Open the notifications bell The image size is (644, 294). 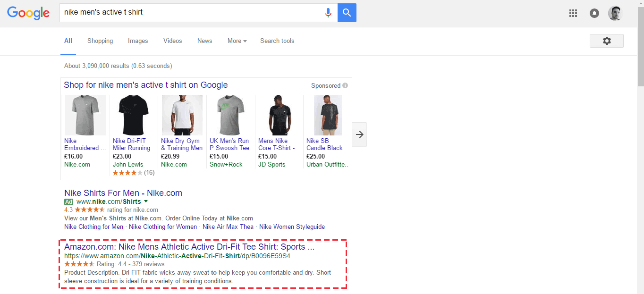click(593, 13)
